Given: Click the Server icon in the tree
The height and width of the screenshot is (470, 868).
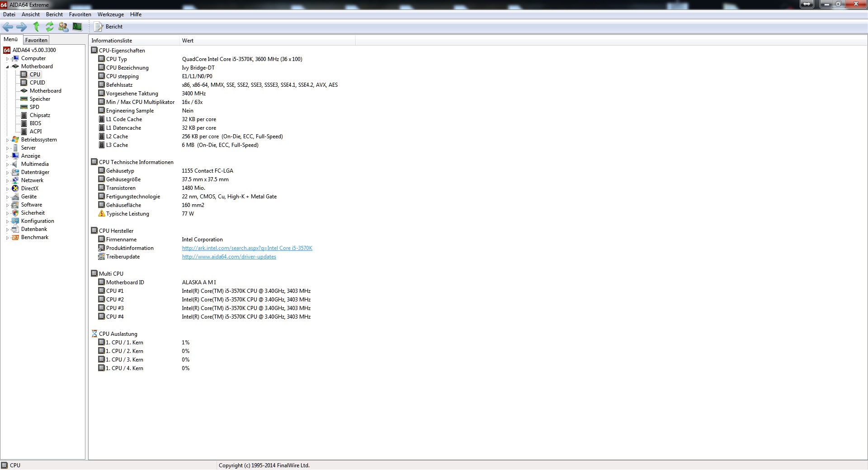Looking at the screenshot, I should click(x=15, y=148).
